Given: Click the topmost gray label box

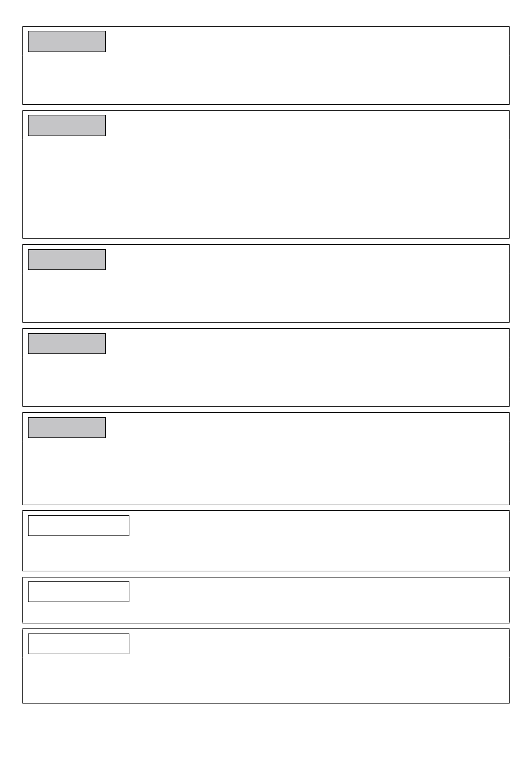Looking at the screenshot, I should [67, 41].
